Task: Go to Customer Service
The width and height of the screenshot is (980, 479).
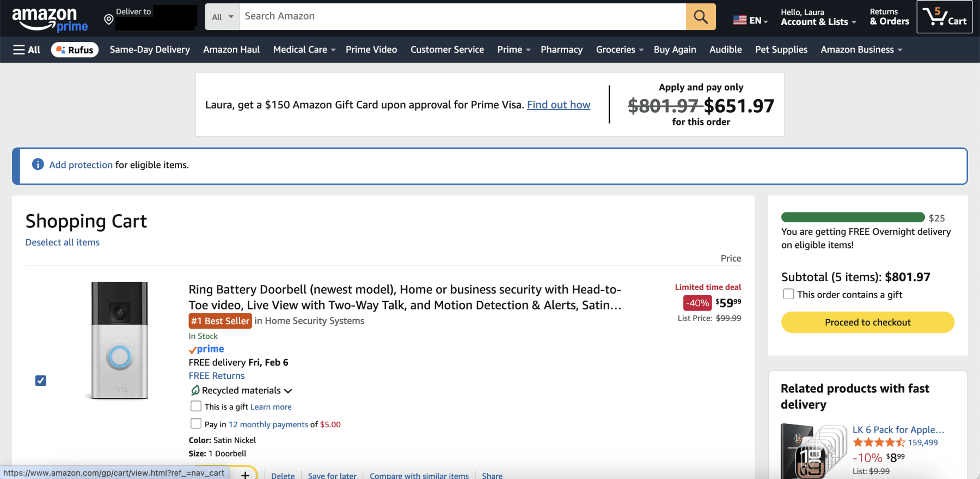Action: pos(447,50)
